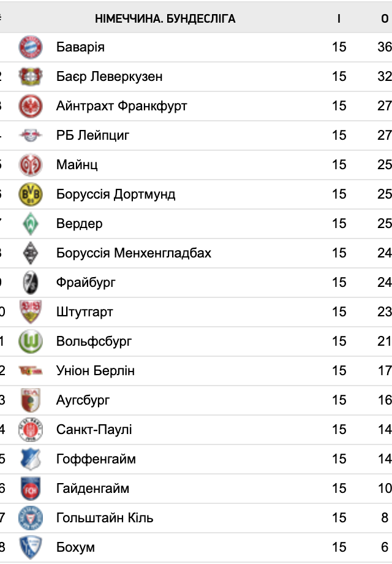392x564 pixels.
Task: Click the Bochum club crest
Action: [31, 547]
